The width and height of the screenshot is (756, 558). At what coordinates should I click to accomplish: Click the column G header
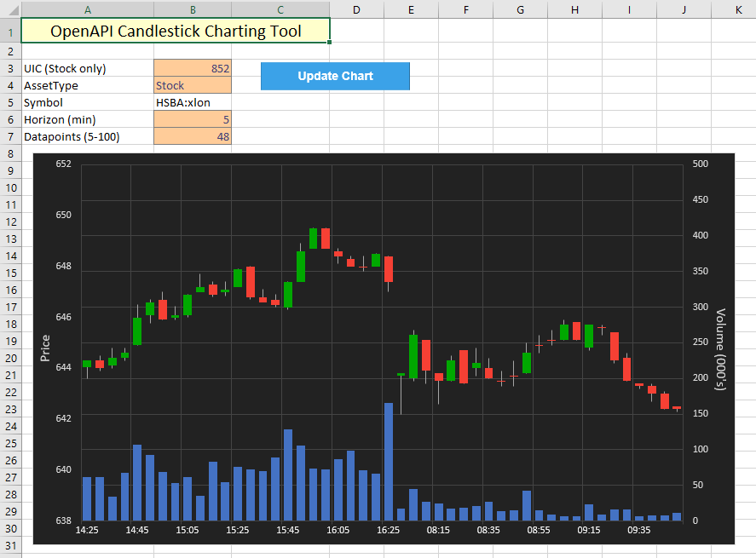point(521,9)
